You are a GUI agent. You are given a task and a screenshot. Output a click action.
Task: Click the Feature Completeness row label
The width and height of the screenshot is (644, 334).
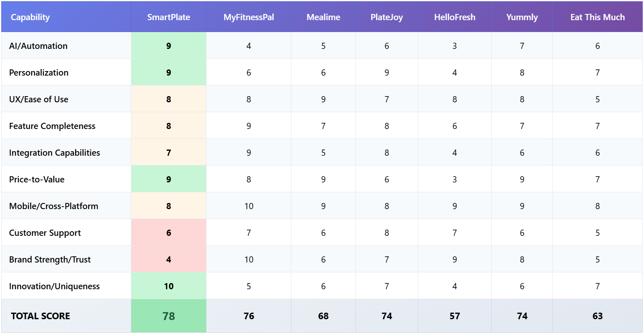tap(52, 126)
